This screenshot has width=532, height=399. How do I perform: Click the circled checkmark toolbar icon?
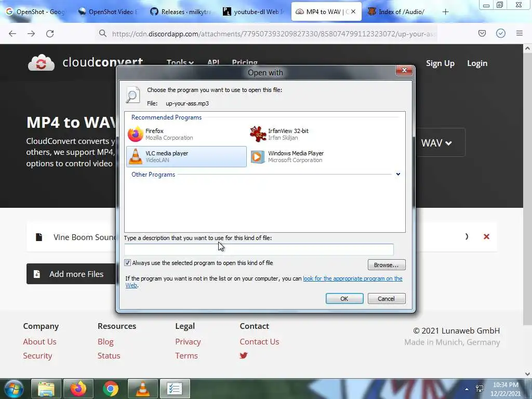click(501, 33)
